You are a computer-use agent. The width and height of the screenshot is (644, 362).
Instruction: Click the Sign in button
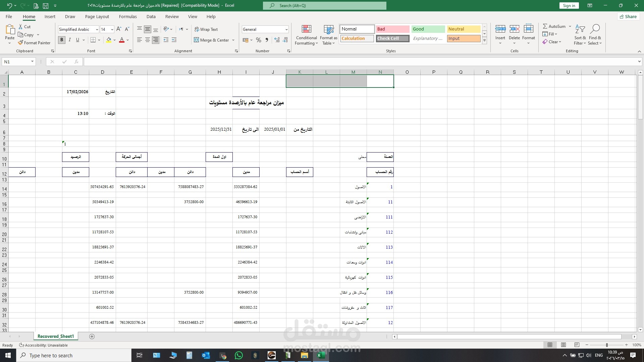tap(569, 6)
